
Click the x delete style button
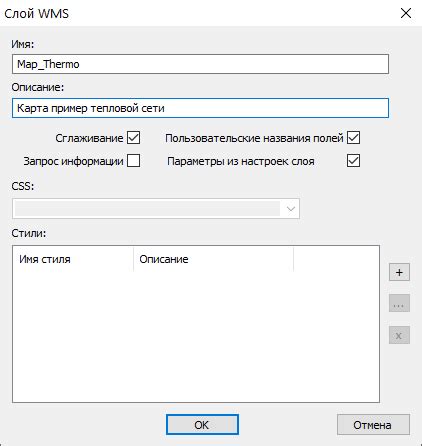399,335
